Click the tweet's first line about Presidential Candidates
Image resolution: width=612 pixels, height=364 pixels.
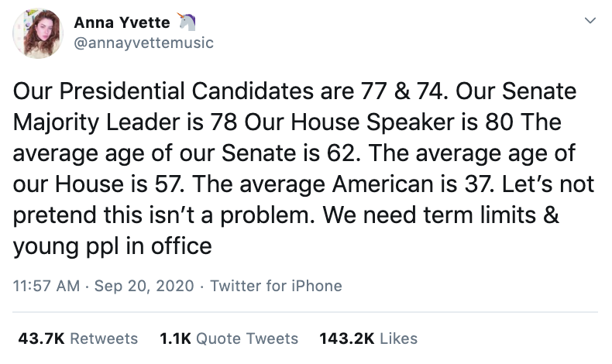tap(294, 91)
